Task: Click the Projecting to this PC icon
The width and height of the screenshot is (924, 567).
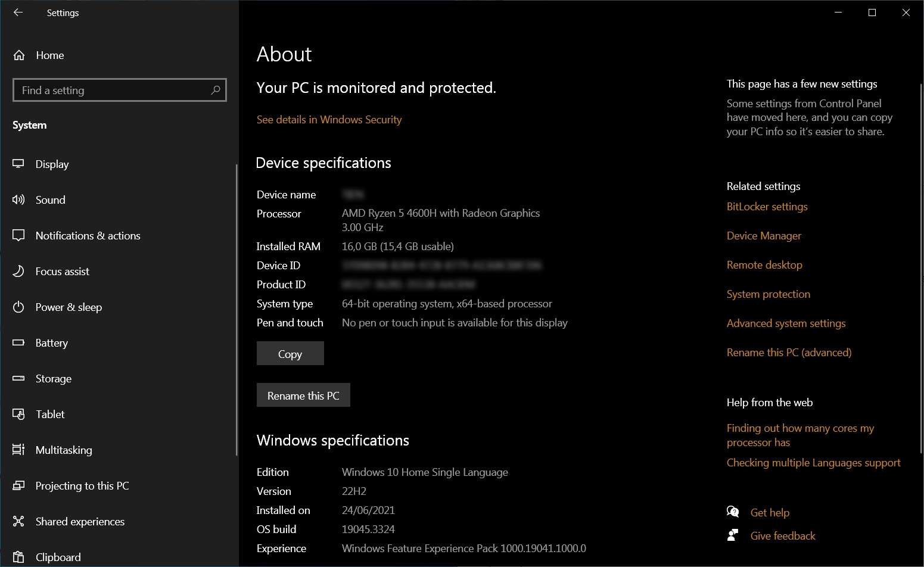Action: tap(18, 485)
